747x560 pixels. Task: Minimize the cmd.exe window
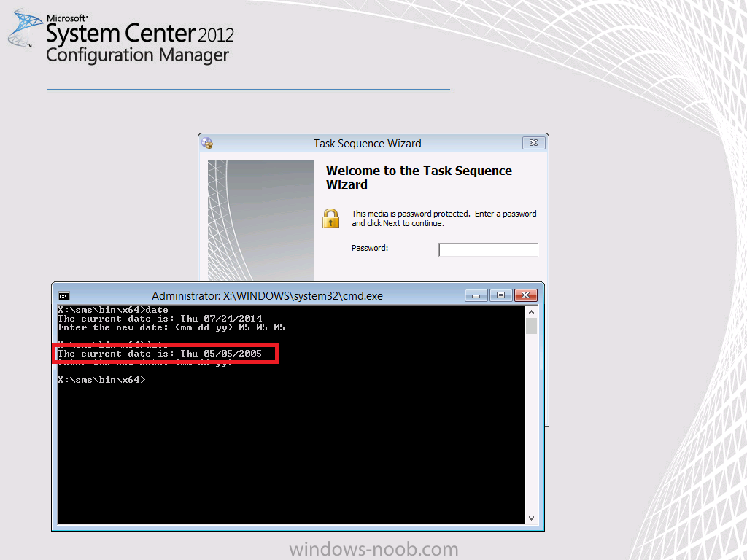[476, 296]
